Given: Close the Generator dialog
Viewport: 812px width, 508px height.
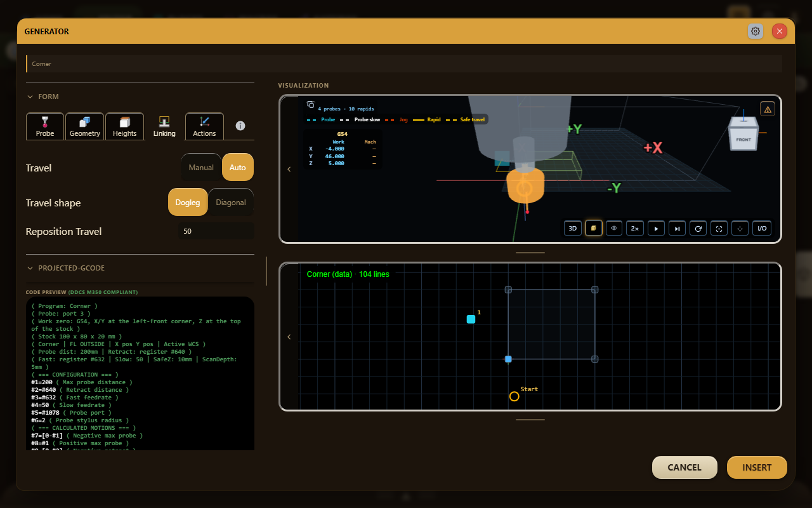Looking at the screenshot, I should (x=780, y=31).
